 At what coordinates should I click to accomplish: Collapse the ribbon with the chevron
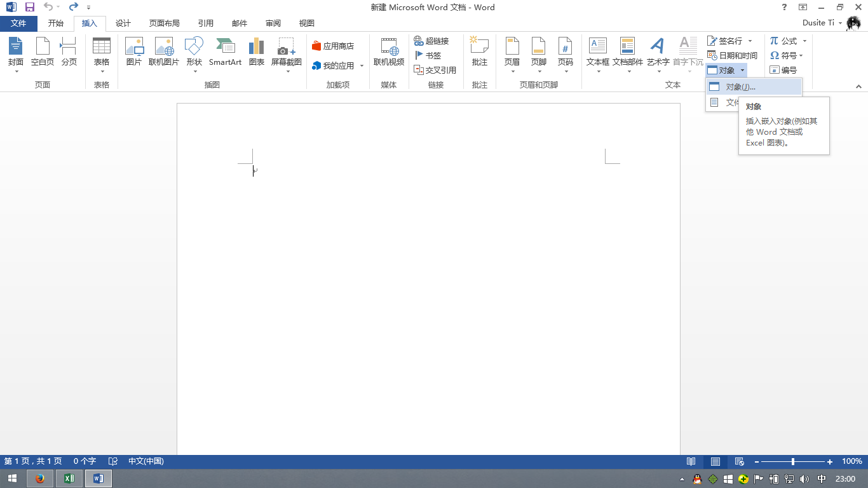coord(858,86)
